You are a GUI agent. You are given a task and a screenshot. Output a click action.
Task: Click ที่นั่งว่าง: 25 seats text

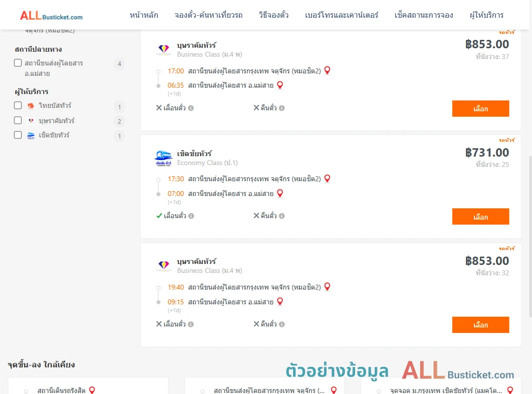pos(492,164)
